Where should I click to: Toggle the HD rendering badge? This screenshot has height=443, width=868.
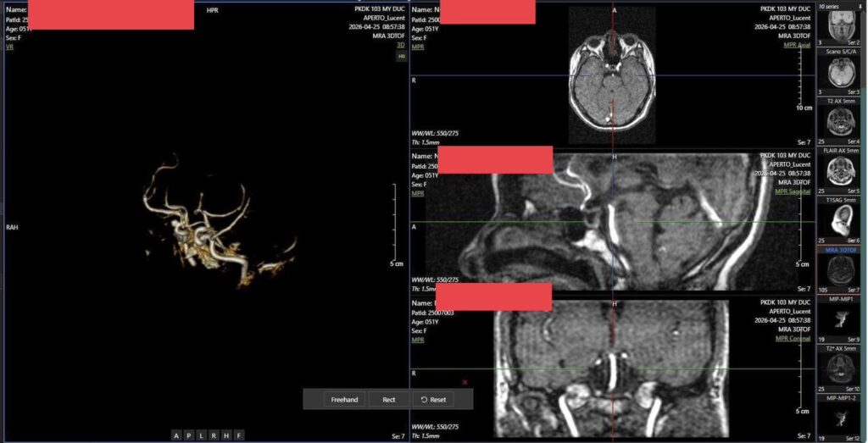tap(401, 57)
